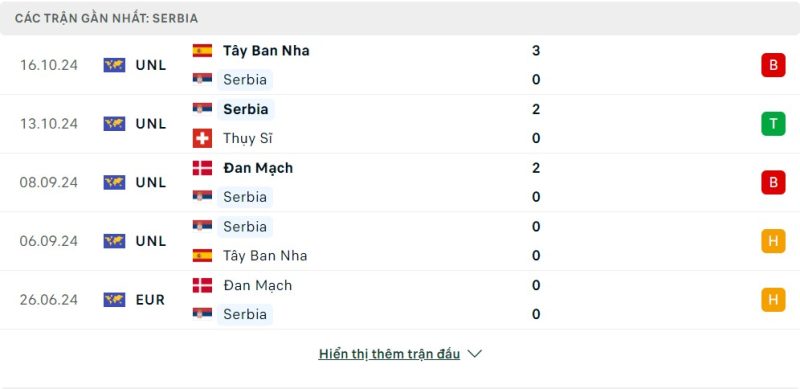Viewport: 800px width, 389px height.
Task: Click highlighted bold Serbia on 13.10.24
Action: [245, 109]
